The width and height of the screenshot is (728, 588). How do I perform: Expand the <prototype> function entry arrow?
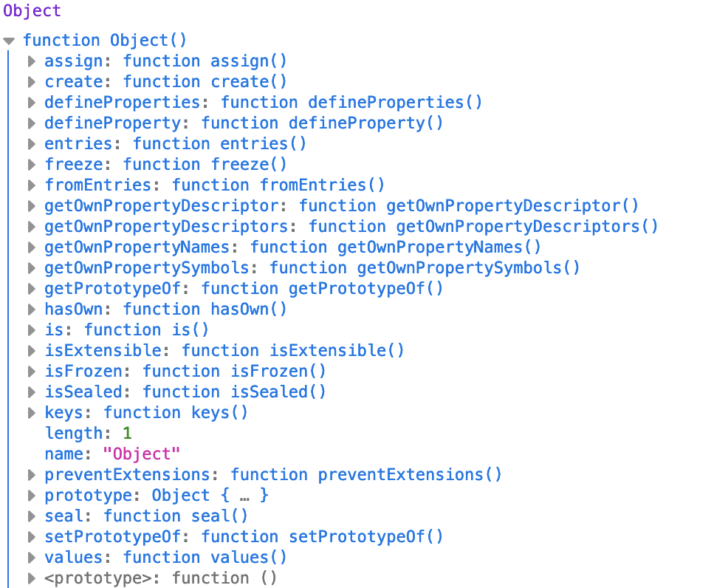[32, 578]
